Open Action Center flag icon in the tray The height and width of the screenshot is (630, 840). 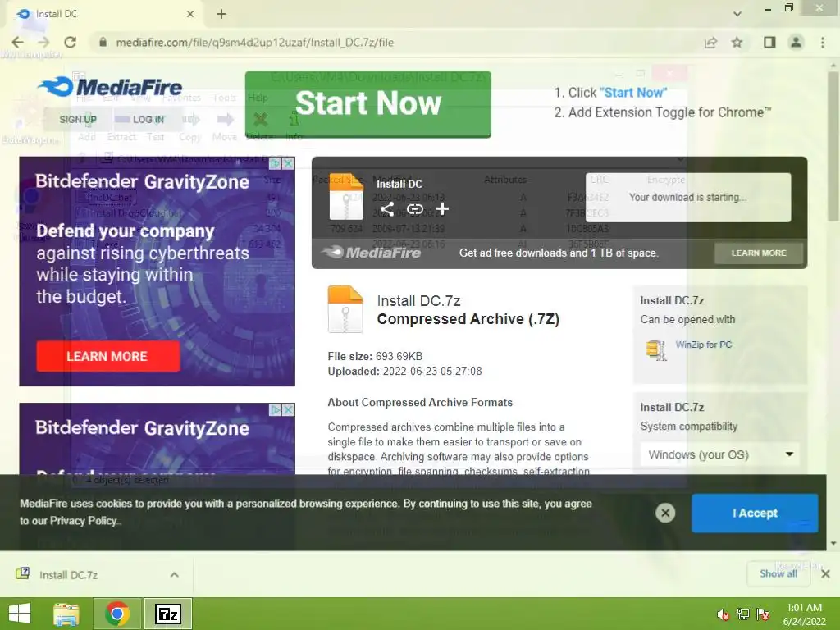(x=763, y=614)
